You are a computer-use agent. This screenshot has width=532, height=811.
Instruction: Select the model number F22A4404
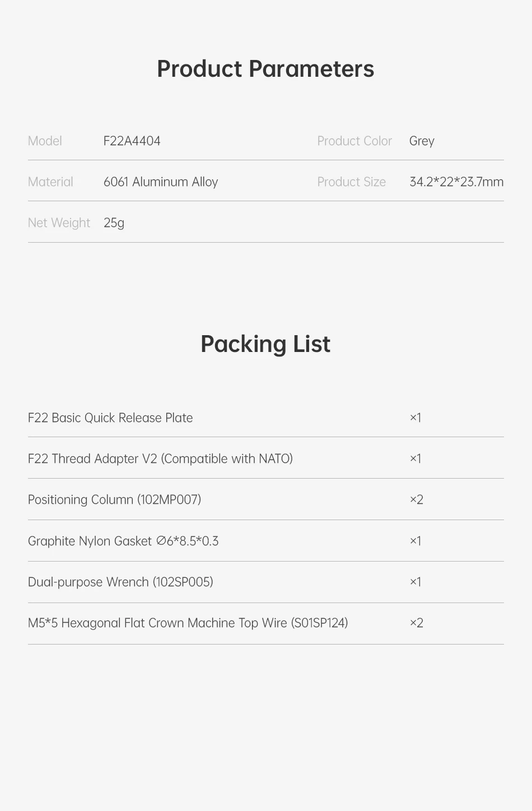(132, 141)
